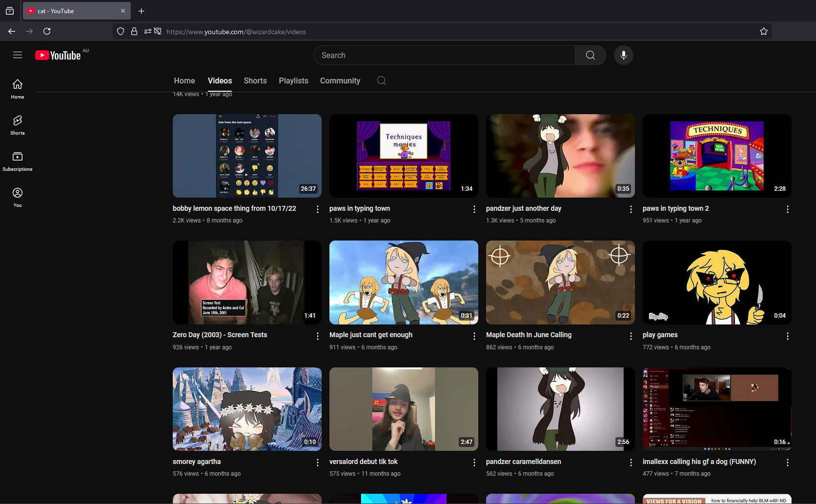Open 'Maple Death In June Calling' title
The image size is (816, 504).
(529, 335)
